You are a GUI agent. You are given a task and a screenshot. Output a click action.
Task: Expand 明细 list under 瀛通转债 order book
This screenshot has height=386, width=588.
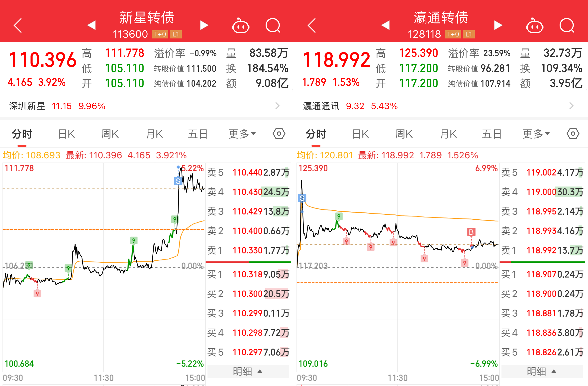click(542, 371)
